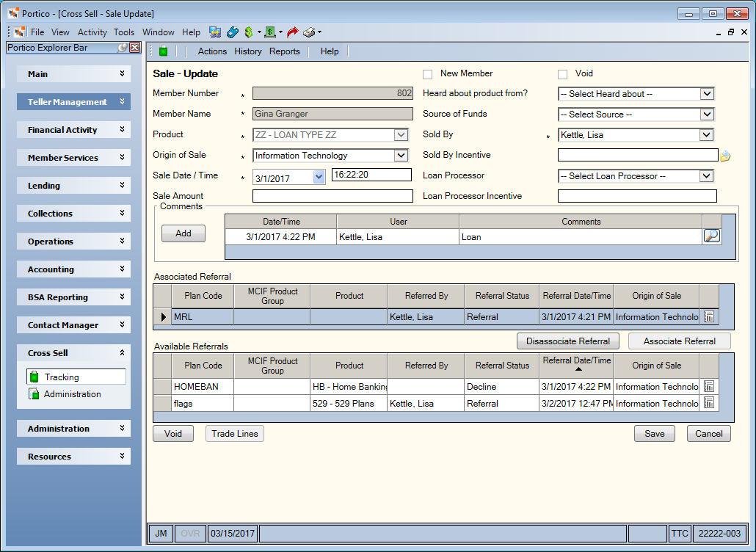Screen dimensions: 756x552
Task: Click the Void button at bottom
Action: pos(173,433)
